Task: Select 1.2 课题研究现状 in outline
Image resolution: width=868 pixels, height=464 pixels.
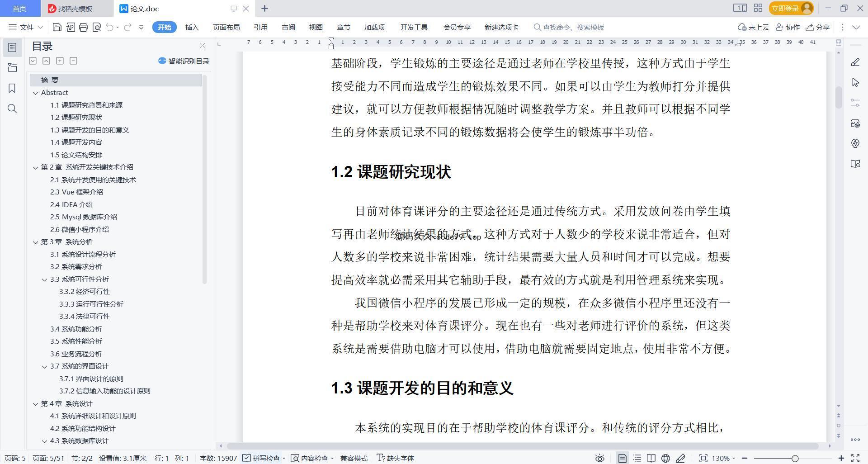Action: [76, 118]
